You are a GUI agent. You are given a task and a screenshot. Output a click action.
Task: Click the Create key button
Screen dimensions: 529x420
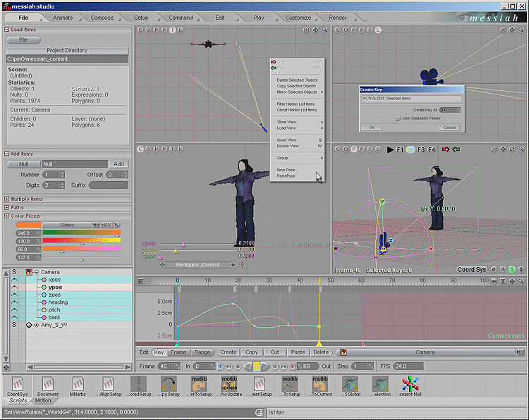[229, 352]
